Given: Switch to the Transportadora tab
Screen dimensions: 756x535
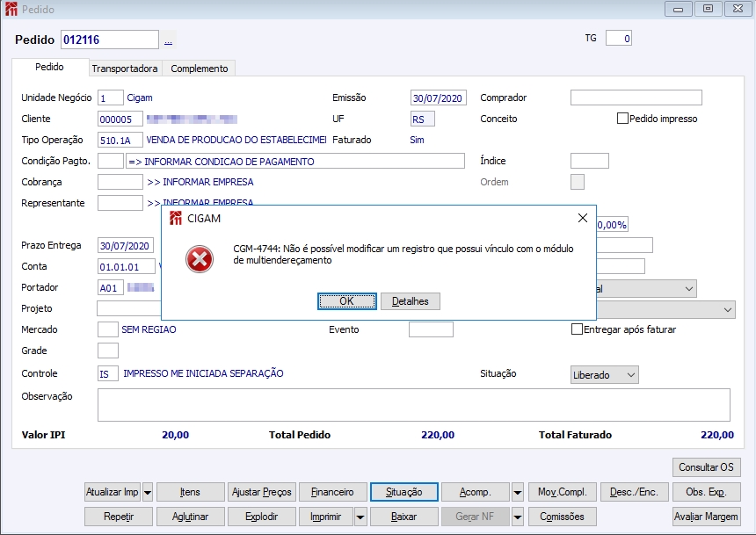Looking at the screenshot, I should (x=125, y=69).
